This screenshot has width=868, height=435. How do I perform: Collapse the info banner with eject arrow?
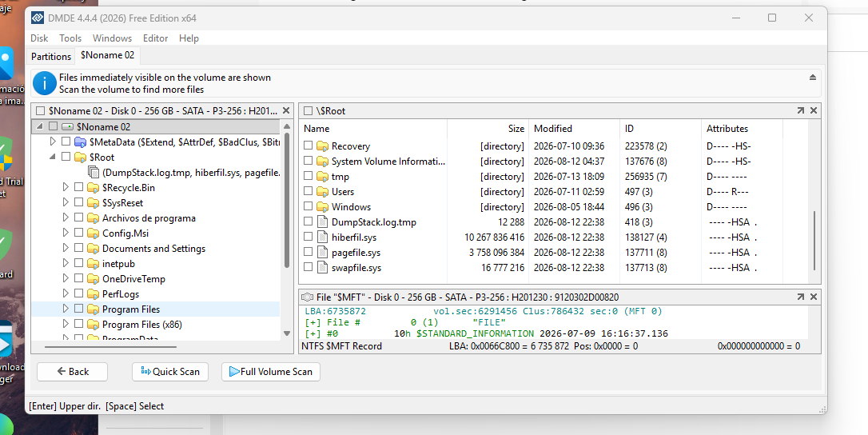pyautogui.click(x=813, y=78)
